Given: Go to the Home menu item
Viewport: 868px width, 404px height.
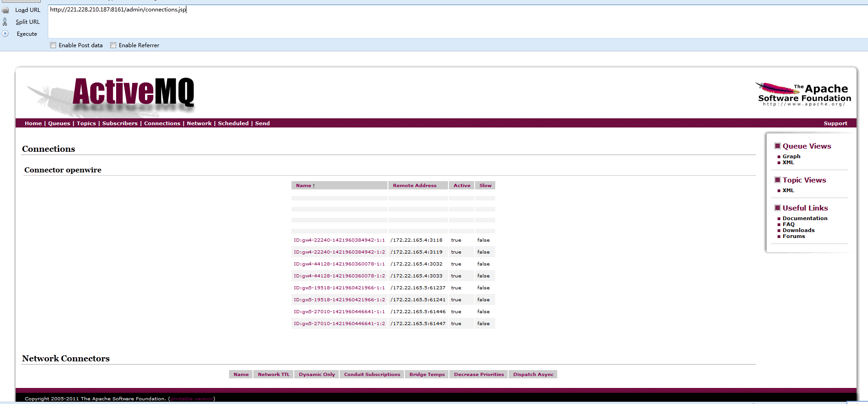Looking at the screenshot, I should (x=33, y=123).
